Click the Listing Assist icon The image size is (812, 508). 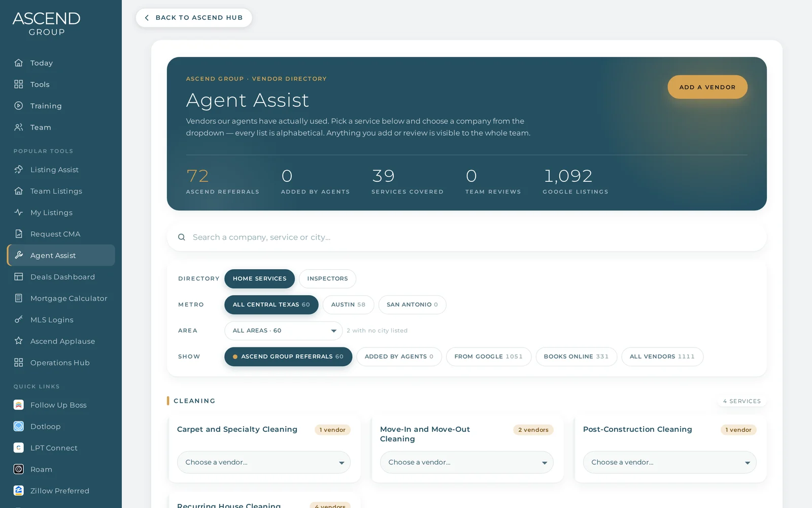[x=19, y=170]
